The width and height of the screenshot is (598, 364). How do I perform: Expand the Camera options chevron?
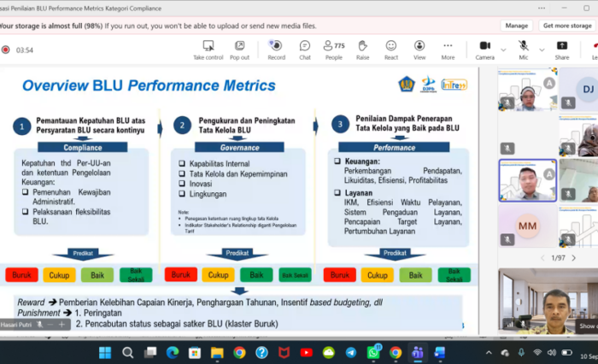(x=503, y=50)
